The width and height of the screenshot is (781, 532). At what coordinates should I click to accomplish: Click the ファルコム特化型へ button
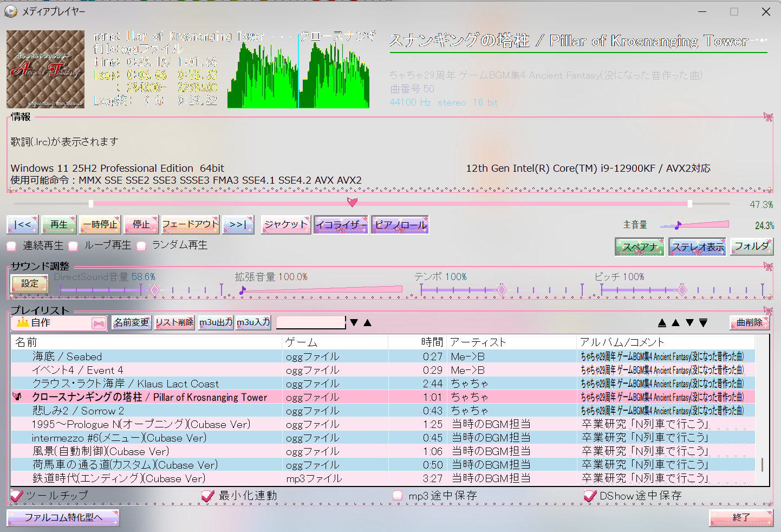click(63, 518)
